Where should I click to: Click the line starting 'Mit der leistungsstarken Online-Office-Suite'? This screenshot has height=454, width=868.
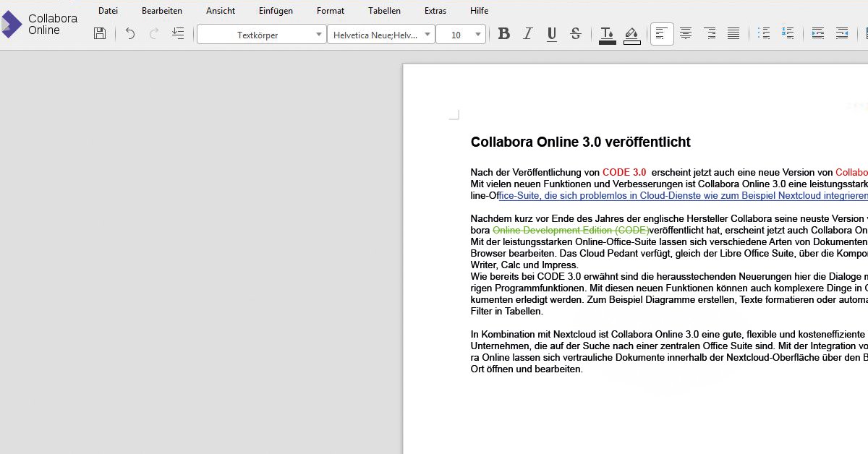pyautogui.click(x=669, y=242)
